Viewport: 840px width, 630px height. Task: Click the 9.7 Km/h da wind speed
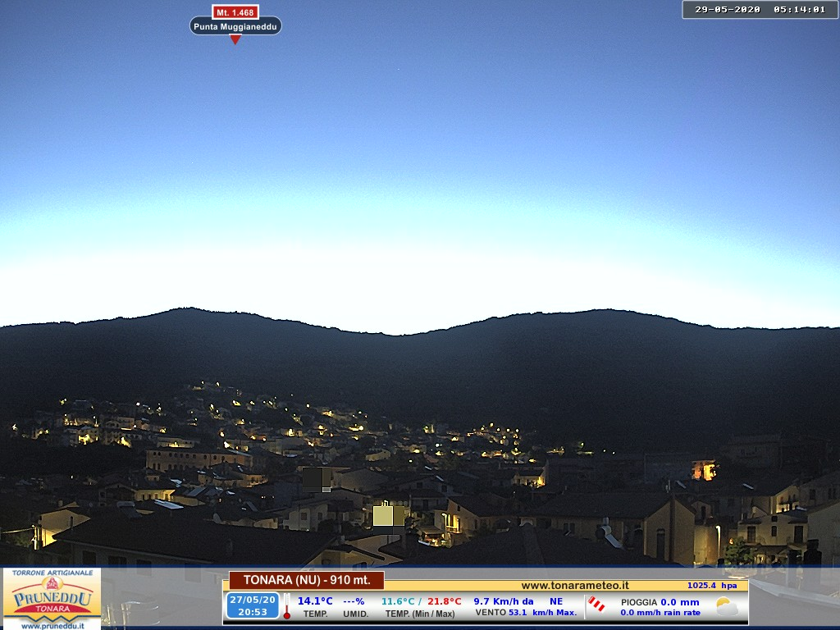[504, 601]
